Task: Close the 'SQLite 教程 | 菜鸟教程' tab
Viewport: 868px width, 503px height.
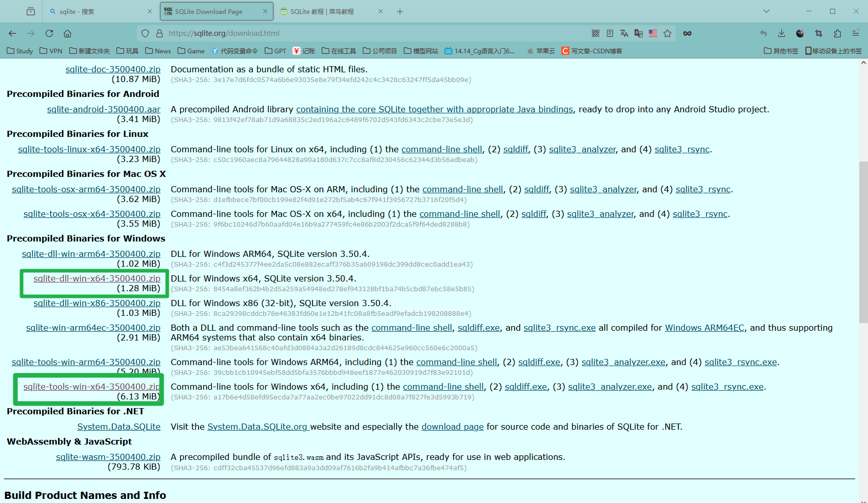Action: [381, 11]
